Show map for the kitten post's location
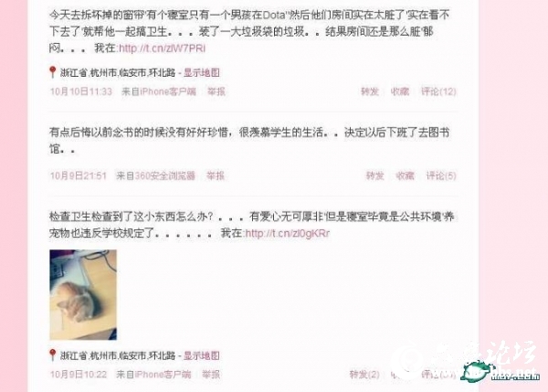 [202, 355]
